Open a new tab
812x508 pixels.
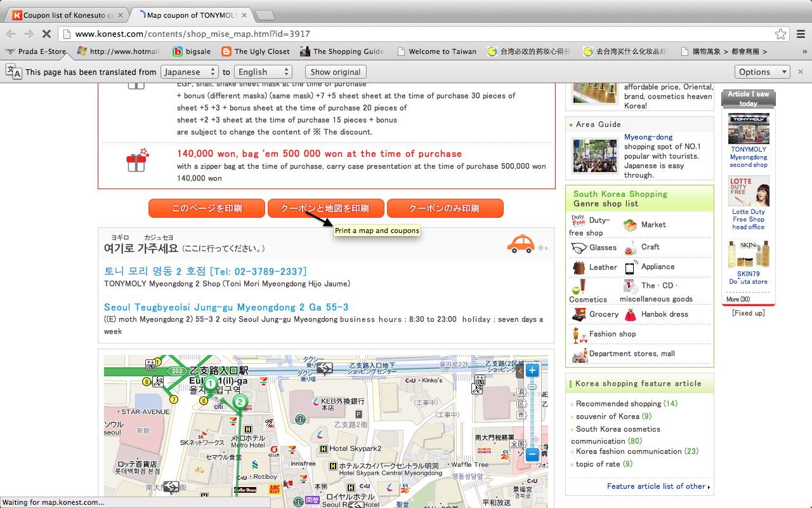[265, 15]
